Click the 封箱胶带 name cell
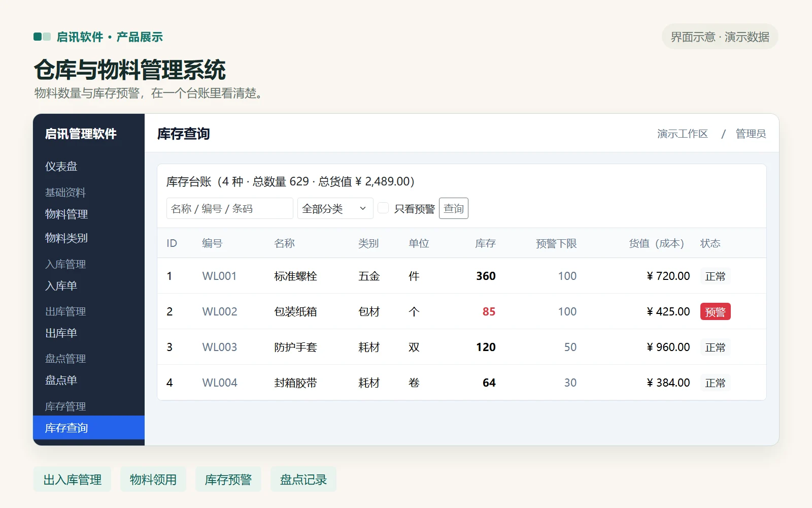Screen dimensions: 812x508 coord(295,383)
